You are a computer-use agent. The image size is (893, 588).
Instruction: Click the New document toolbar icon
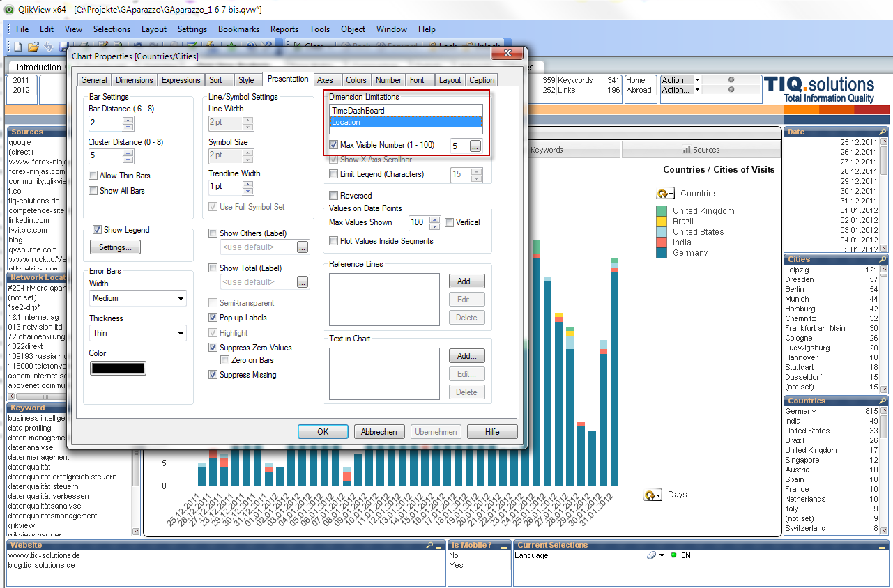(x=18, y=47)
